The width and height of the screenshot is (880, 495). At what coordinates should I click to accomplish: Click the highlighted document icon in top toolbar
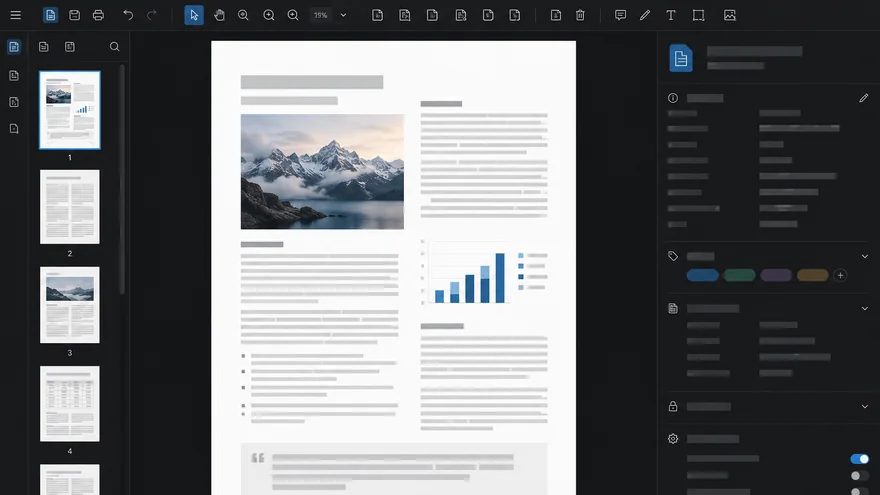(51, 15)
